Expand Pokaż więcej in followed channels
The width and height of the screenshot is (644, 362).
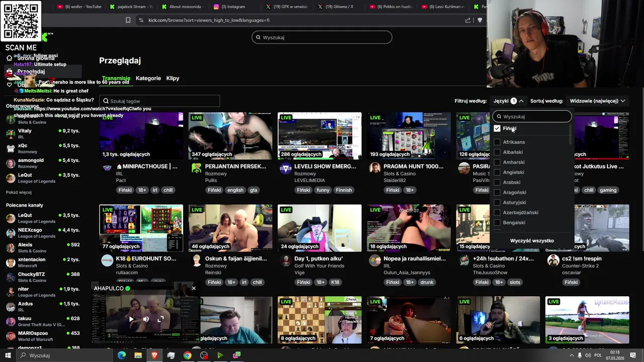(x=19, y=192)
